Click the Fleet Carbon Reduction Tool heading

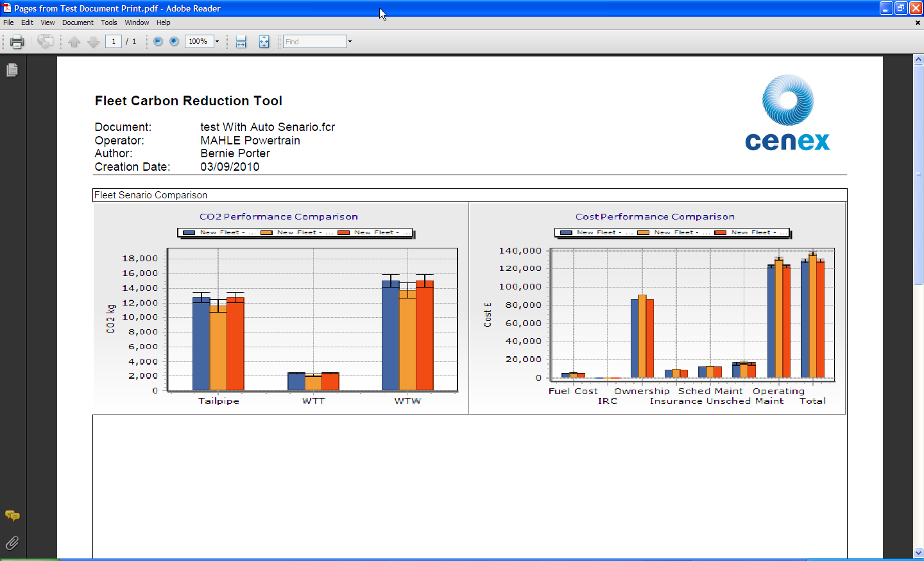click(x=189, y=101)
